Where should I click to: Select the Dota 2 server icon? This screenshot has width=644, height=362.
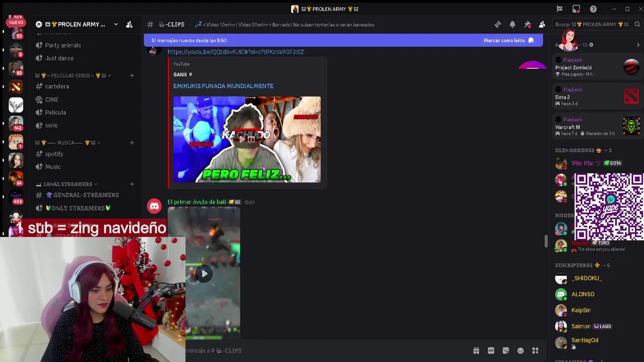coord(16,87)
